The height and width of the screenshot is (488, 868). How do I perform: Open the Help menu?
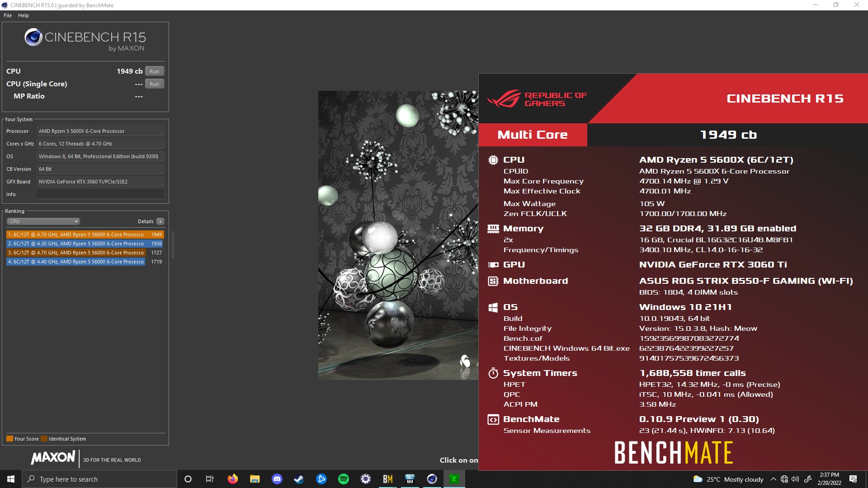point(24,15)
